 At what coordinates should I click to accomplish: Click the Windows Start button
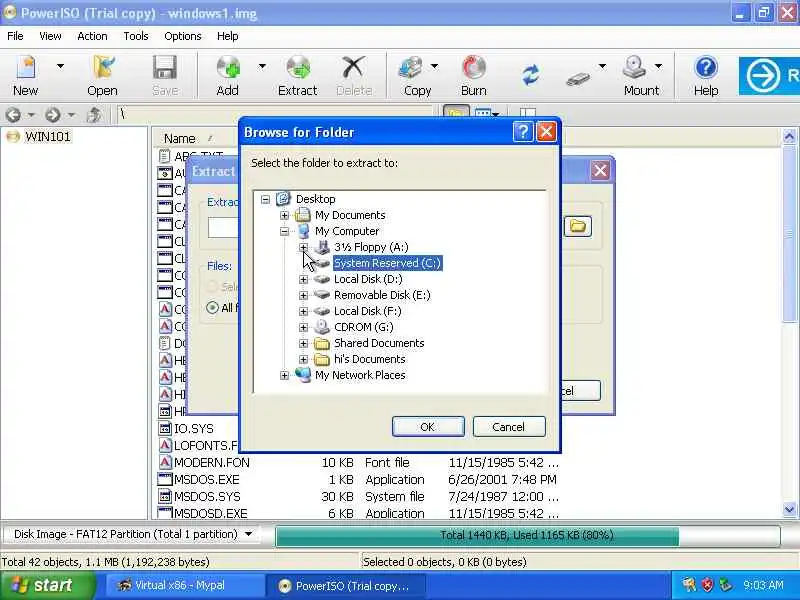pos(48,585)
